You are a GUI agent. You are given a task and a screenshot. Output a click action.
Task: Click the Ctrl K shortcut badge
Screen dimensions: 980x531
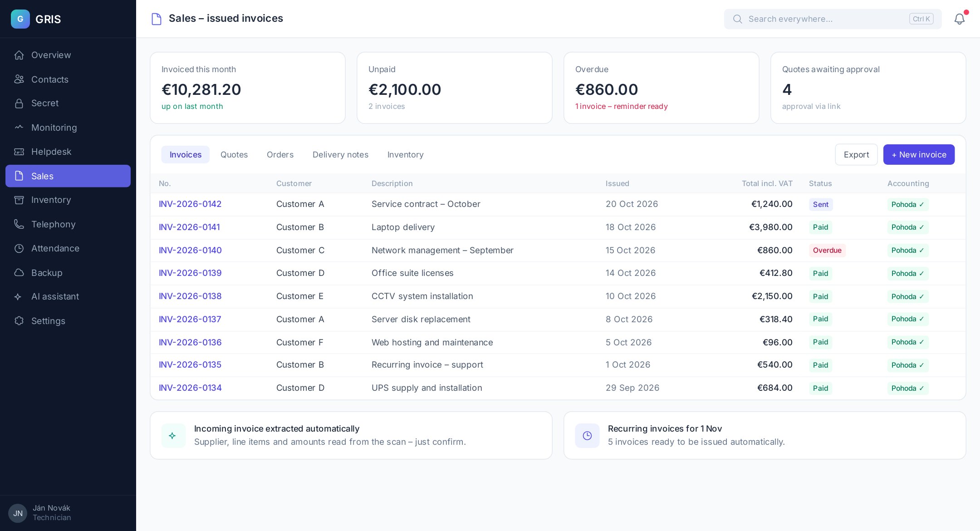[x=921, y=19]
